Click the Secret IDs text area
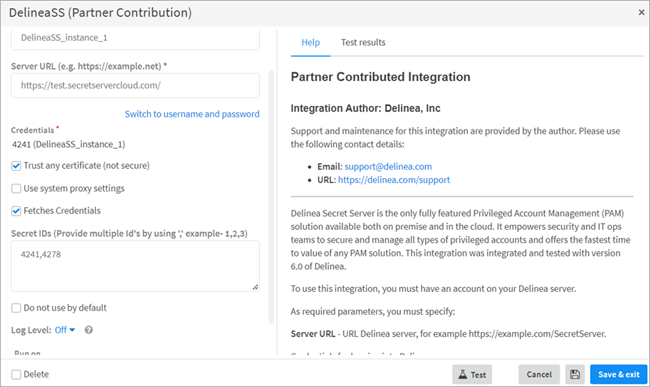 (135, 266)
